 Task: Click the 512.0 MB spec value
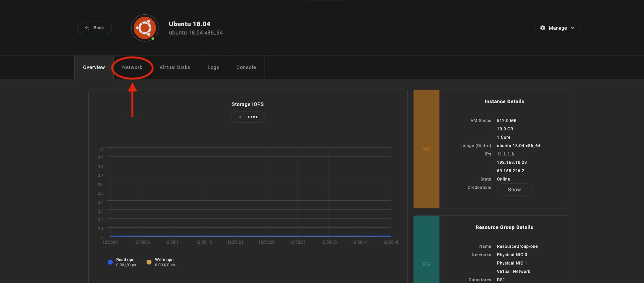tap(506, 121)
